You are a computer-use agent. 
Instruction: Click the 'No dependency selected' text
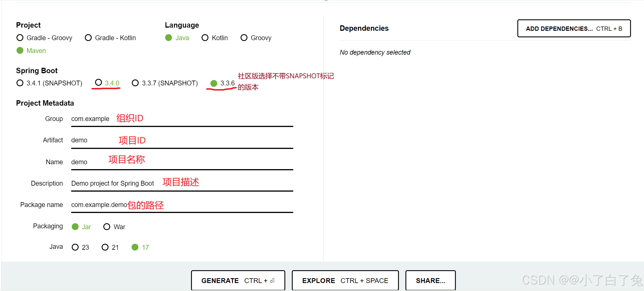pos(375,52)
